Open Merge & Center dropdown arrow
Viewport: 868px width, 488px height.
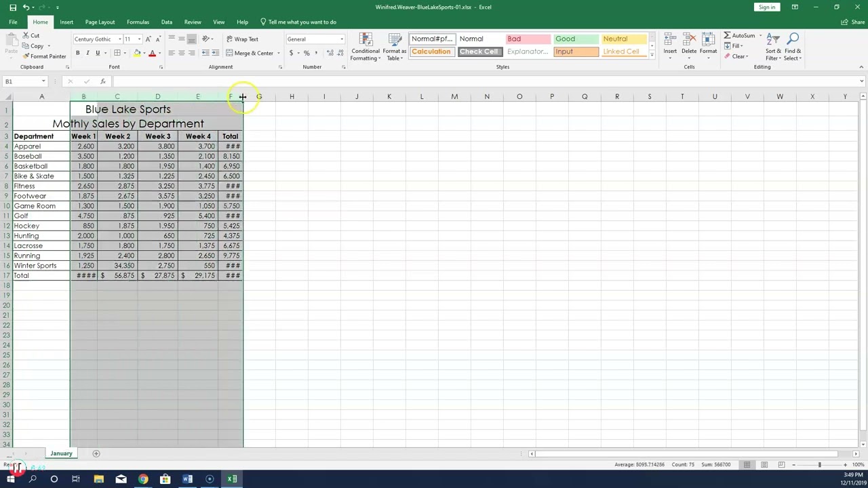click(x=278, y=53)
